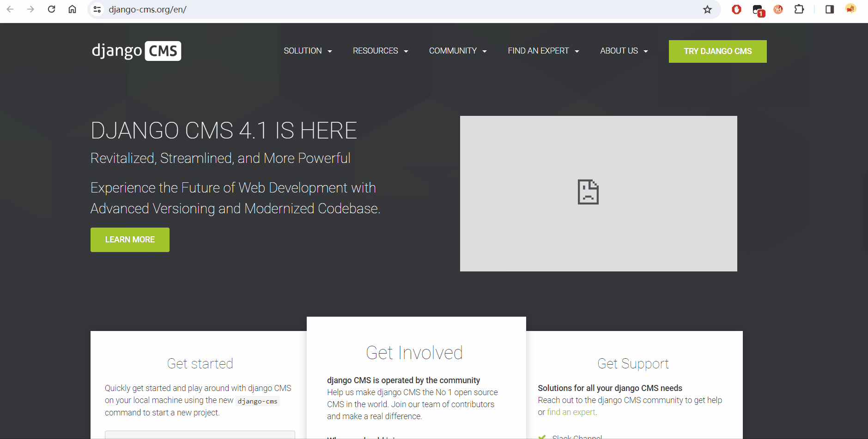Click the LEARN MORE button
Image resolution: width=868 pixels, height=439 pixels.
click(130, 240)
